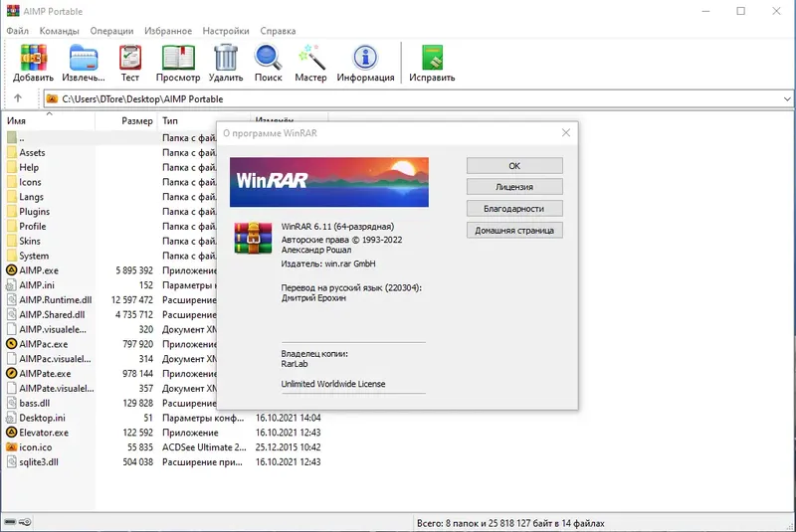Select the AIMPate.visualel... file name
Viewport: 796px width, 532px height.
(x=57, y=389)
